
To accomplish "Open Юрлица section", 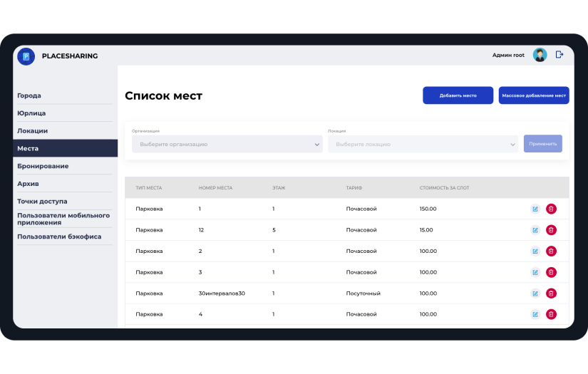I will (x=31, y=113).
